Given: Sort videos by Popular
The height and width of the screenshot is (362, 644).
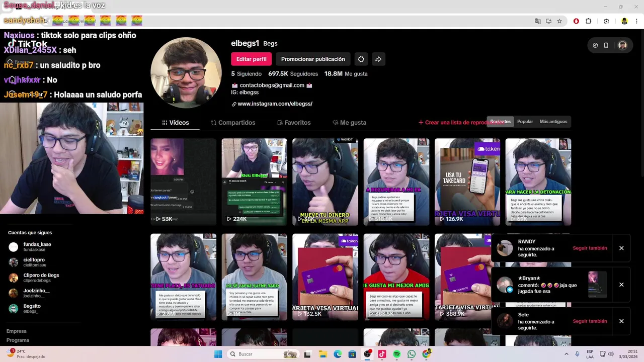Looking at the screenshot, I should point(525,122).
